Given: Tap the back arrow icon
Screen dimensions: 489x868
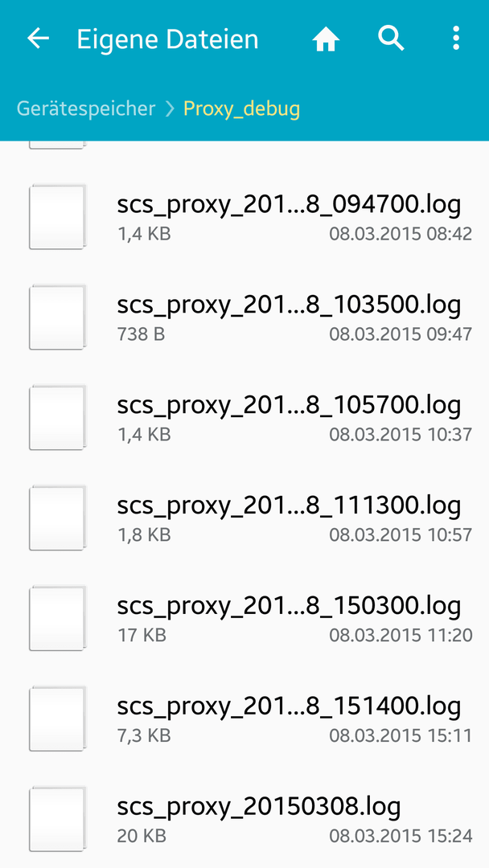Looking at the screenshot, I should coord(38,39).
